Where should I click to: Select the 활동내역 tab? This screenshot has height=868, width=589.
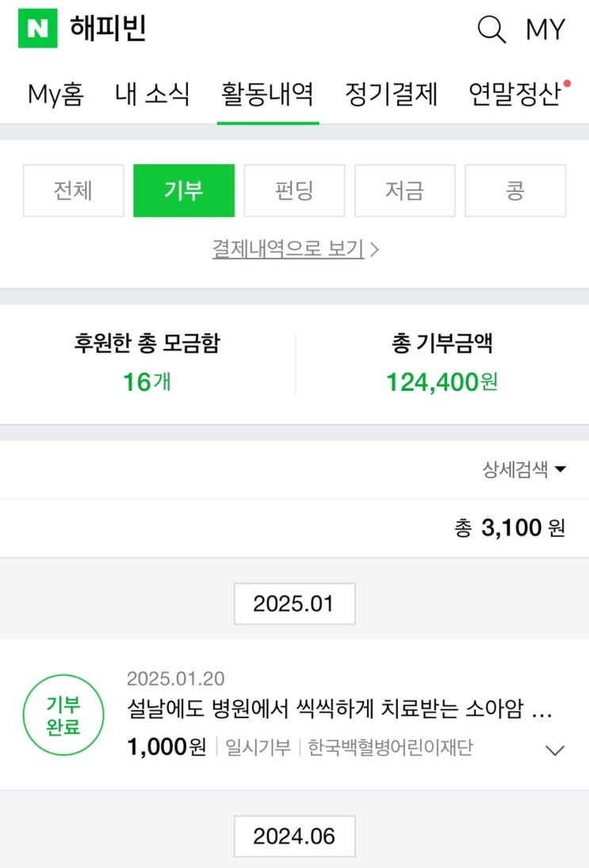pyautogui.click(x=267, y=94)
